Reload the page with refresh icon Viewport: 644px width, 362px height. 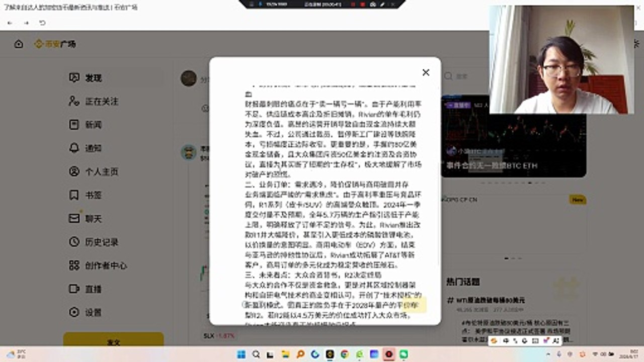pyautogui.click(x=43, y=23)
